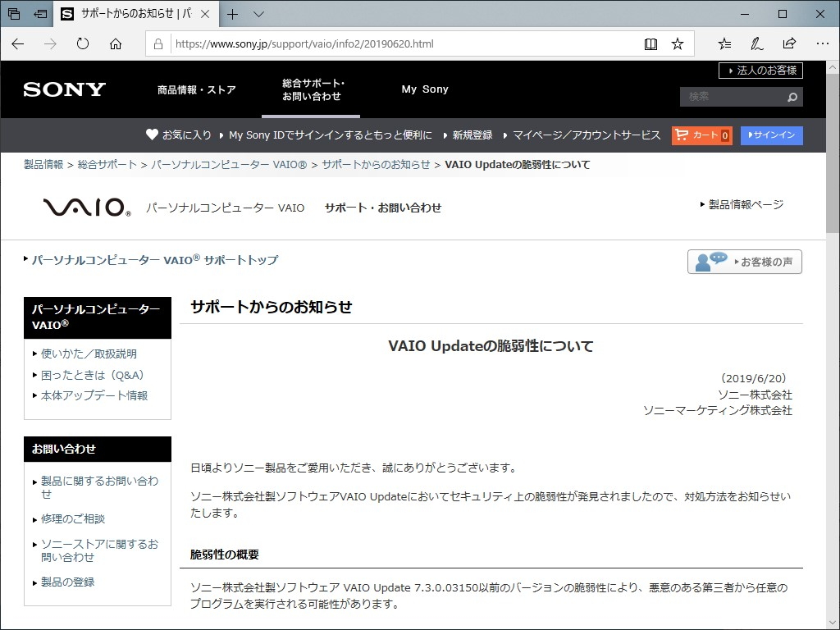Click the Home icon next to the address bar

click(115, 43)
